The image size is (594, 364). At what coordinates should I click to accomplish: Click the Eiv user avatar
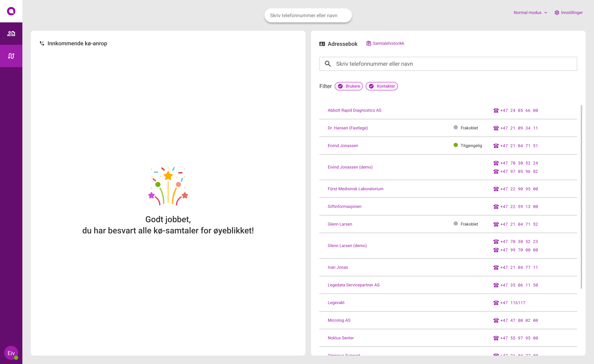[11, 353]
